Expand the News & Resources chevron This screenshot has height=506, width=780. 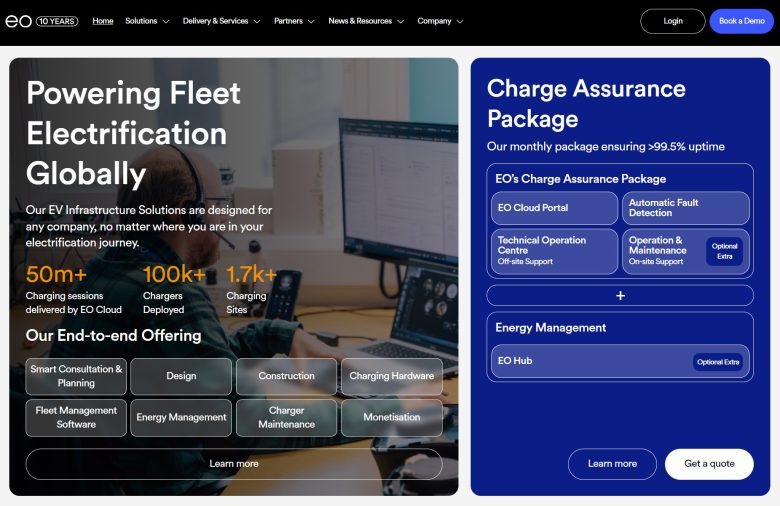(400, 21)
